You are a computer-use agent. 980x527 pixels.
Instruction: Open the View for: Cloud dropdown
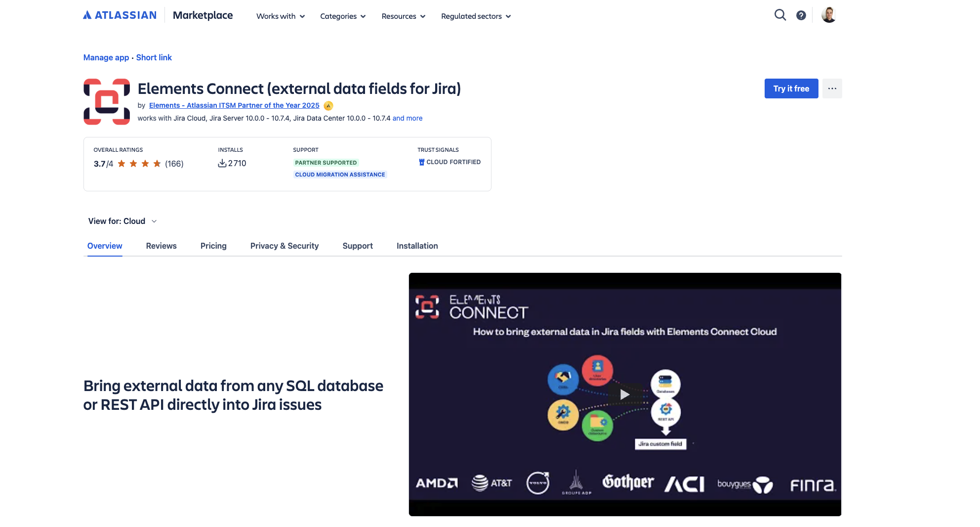[x=122, y=221]
